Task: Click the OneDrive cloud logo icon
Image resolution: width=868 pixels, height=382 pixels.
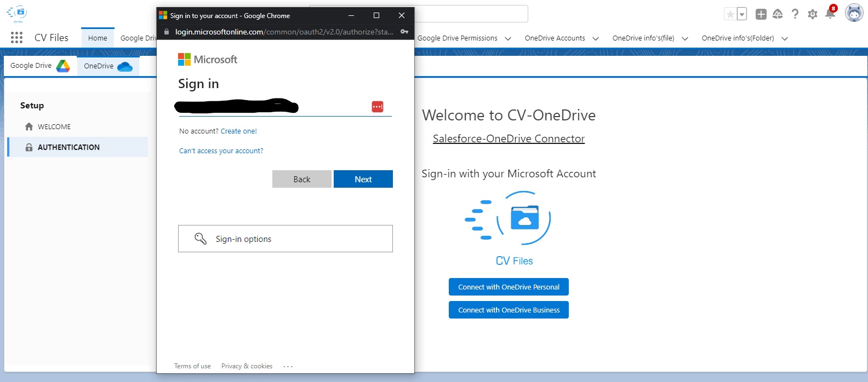Action: click(125, 67)
